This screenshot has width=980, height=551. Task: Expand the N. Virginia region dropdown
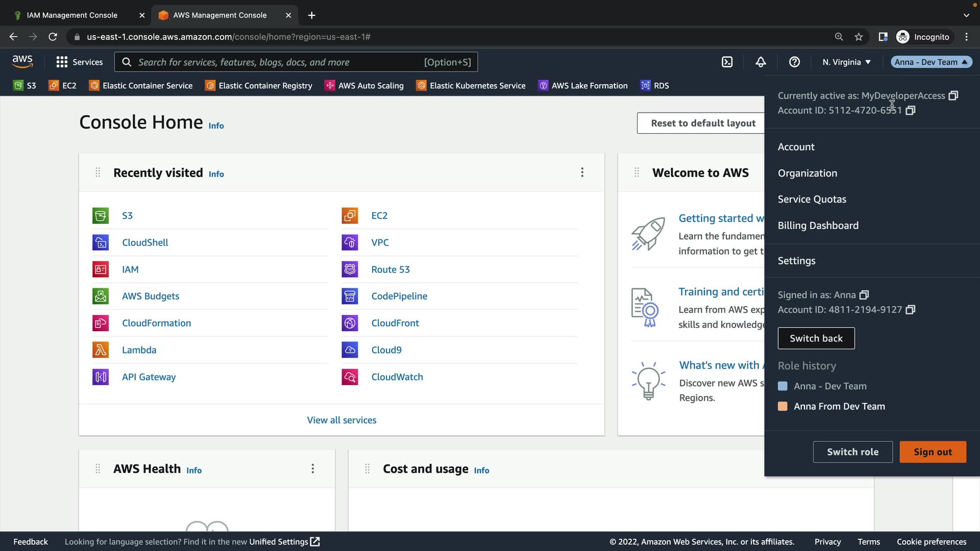pos(846,62)
